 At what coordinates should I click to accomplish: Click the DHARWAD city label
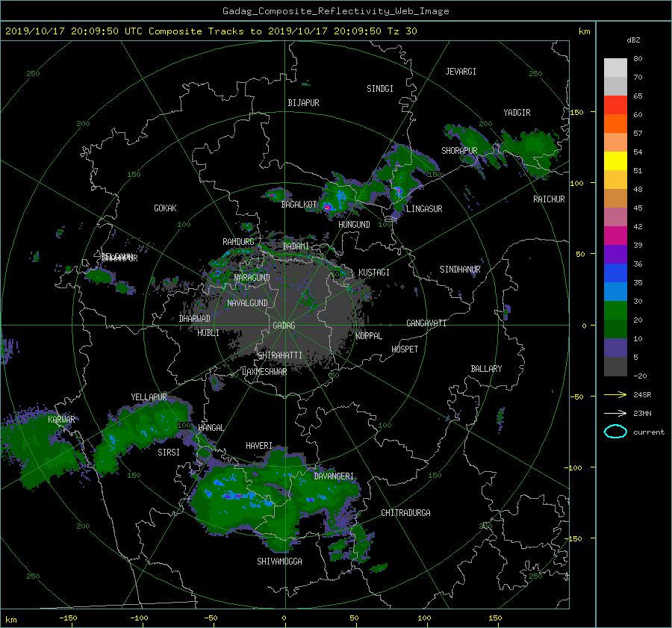pos(194,319)
